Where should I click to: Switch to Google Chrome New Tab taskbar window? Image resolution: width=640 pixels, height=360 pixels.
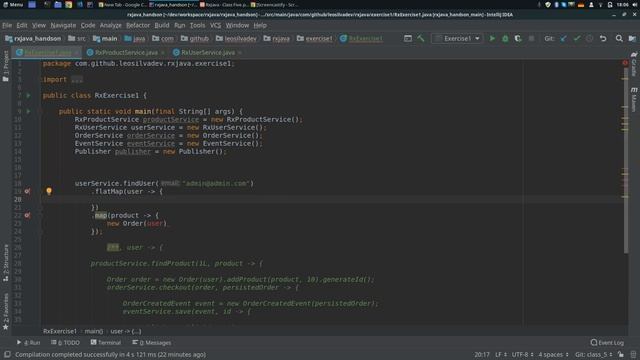point(122,4)
